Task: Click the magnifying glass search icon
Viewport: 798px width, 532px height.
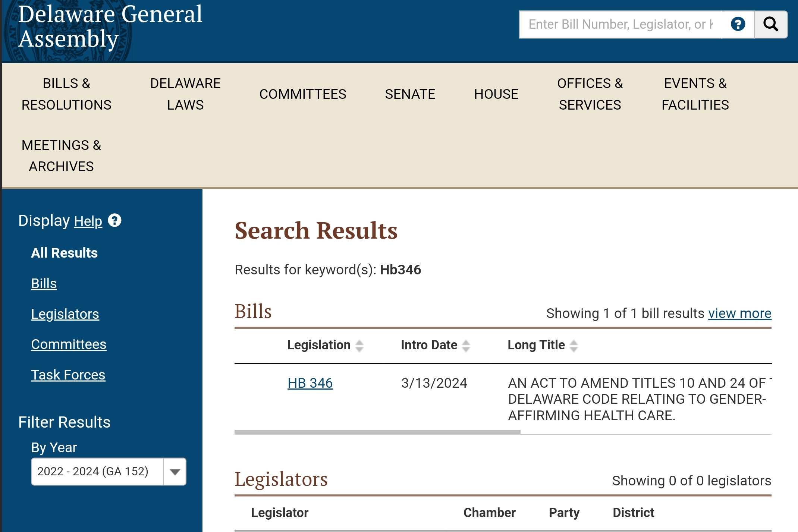Action: pos(770,24)
